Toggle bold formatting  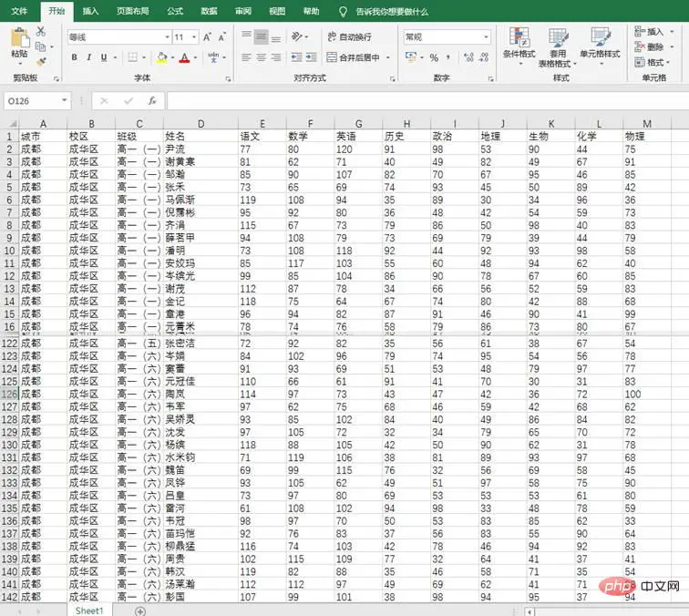pyautogui.click(x=75, y=57)
